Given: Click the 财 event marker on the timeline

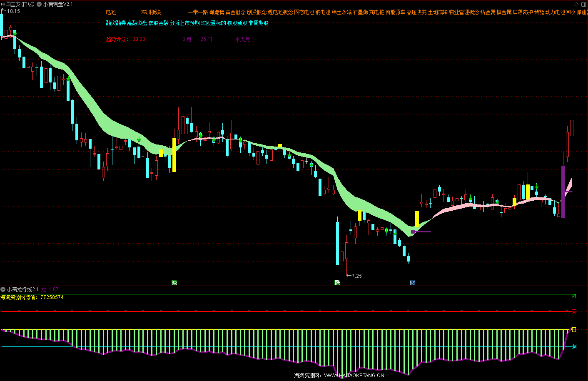Looking at the screenshot, I should click(412, 283).
